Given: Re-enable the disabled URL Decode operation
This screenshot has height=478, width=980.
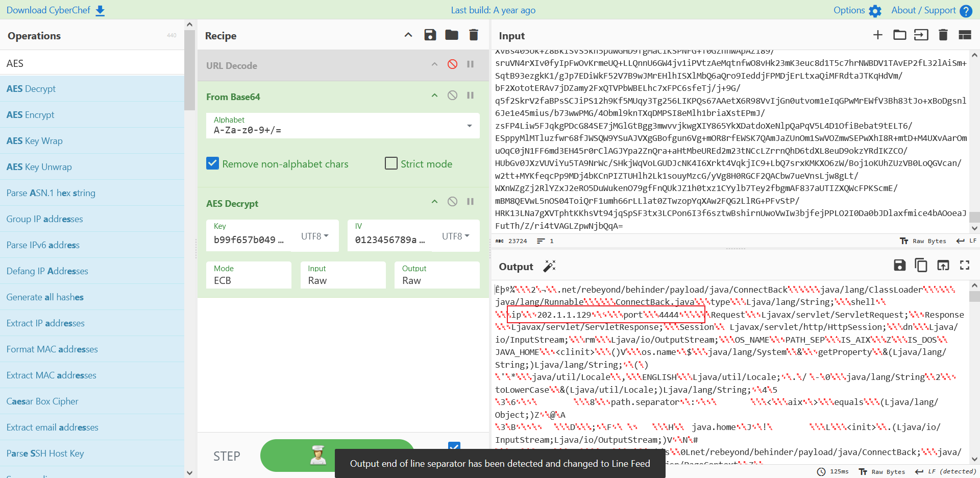Looking at the screenshot, I should [452, 64].
